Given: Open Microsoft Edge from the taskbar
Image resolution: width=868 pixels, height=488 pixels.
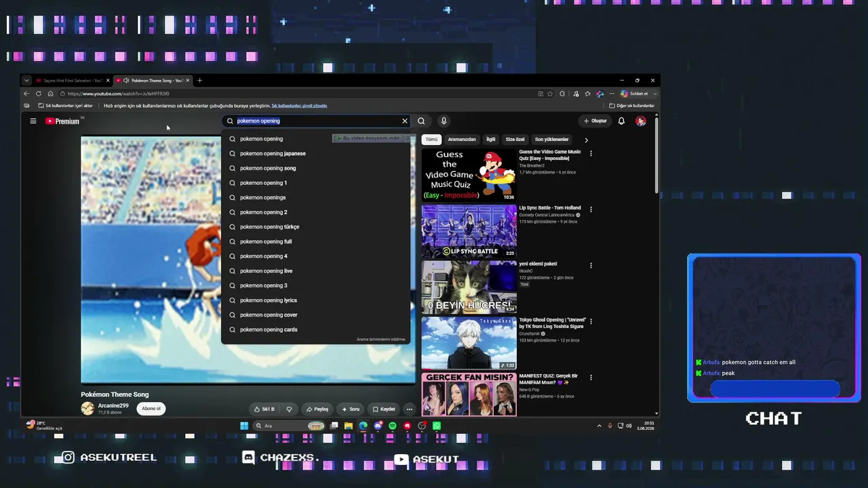Looking at the screenshot, I should click(363, 426).
